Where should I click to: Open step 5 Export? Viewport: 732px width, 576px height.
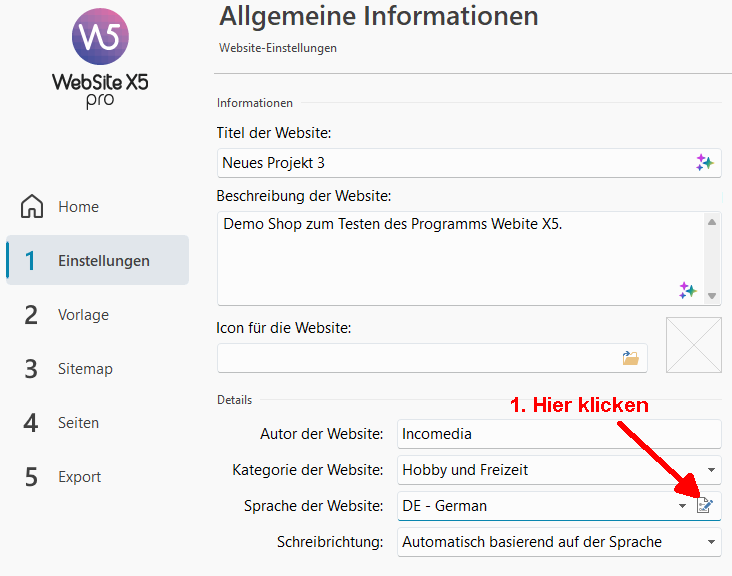coord(79,477)
